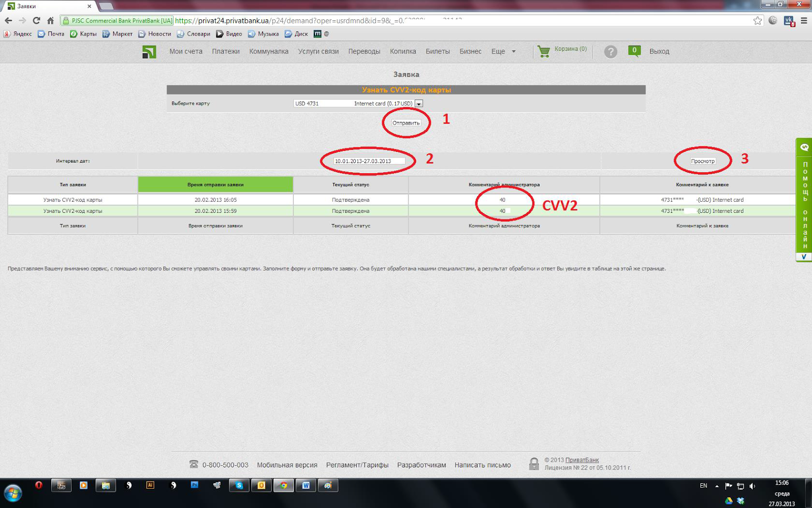Click the 20.02.2013 15:59 table cell
Viewport: 812px width, 508px height.
(x=216, y=211)
